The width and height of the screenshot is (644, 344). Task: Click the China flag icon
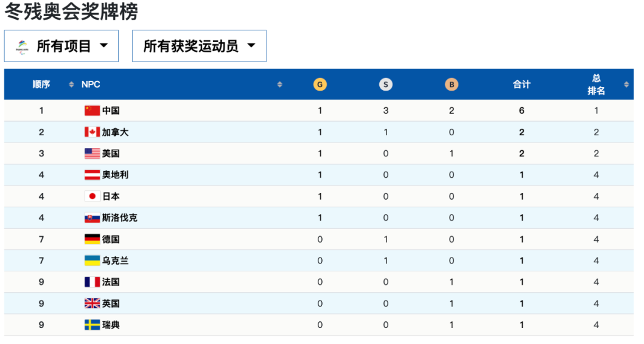click(92, 110)
